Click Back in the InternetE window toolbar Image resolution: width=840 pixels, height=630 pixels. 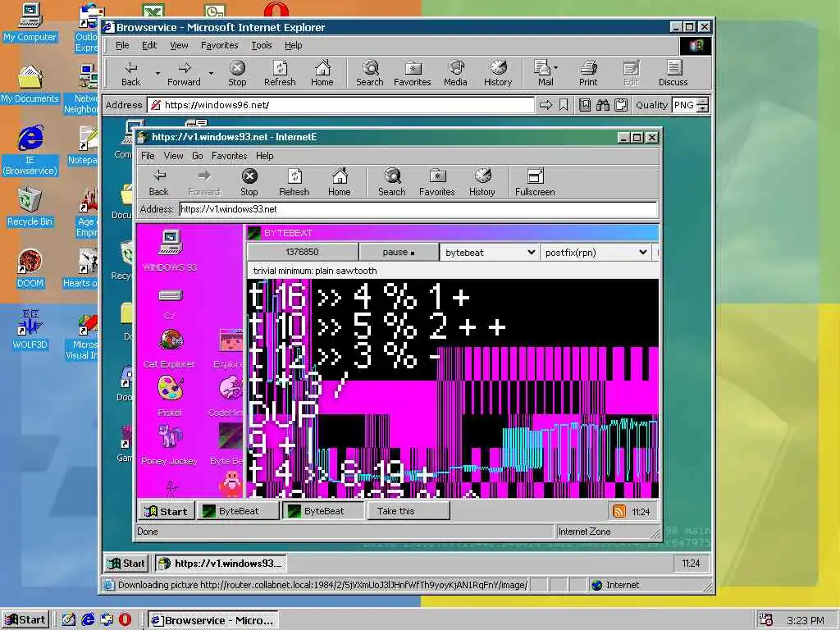tap(158, 183)
